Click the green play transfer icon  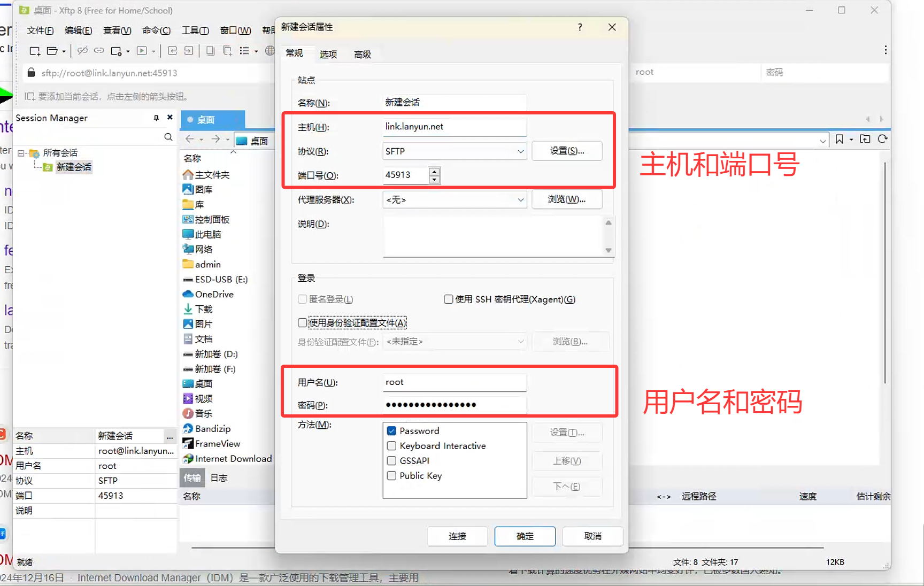tap(142, 51)
